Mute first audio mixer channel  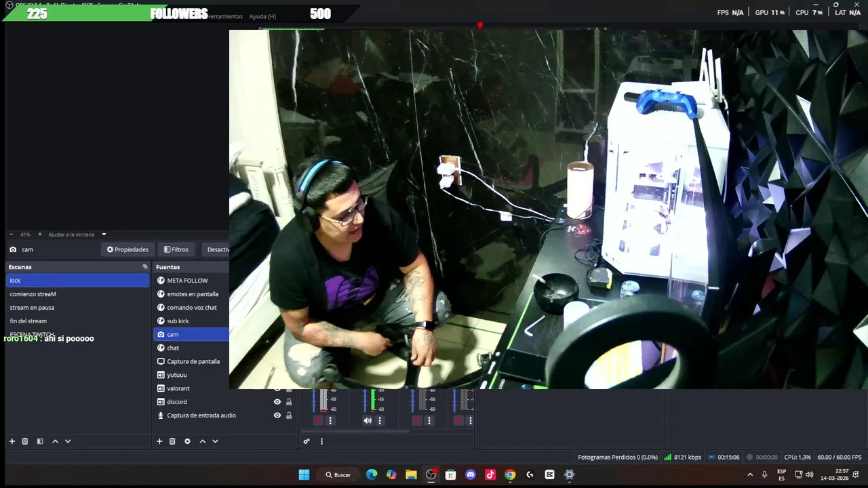pos(317,421)
